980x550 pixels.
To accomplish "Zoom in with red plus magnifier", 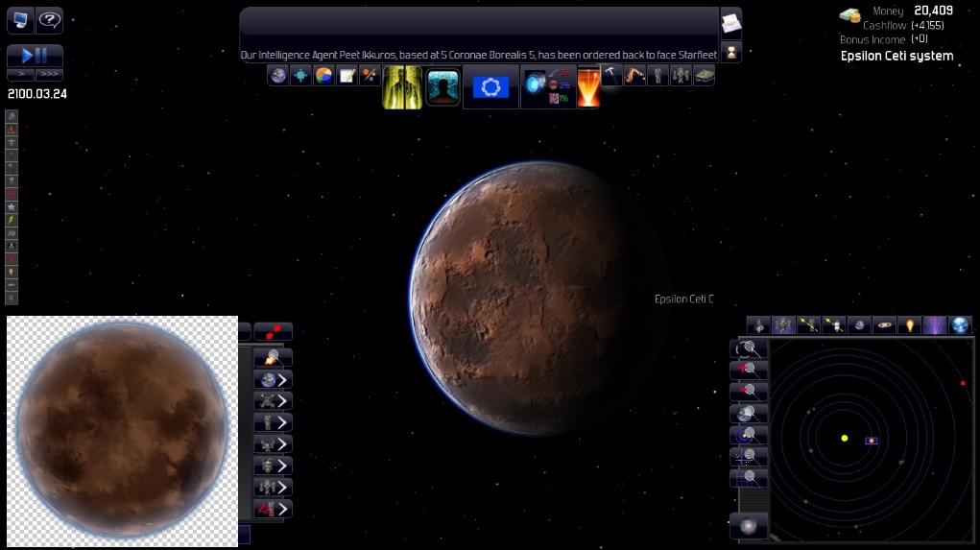I will tap(748, 370).
